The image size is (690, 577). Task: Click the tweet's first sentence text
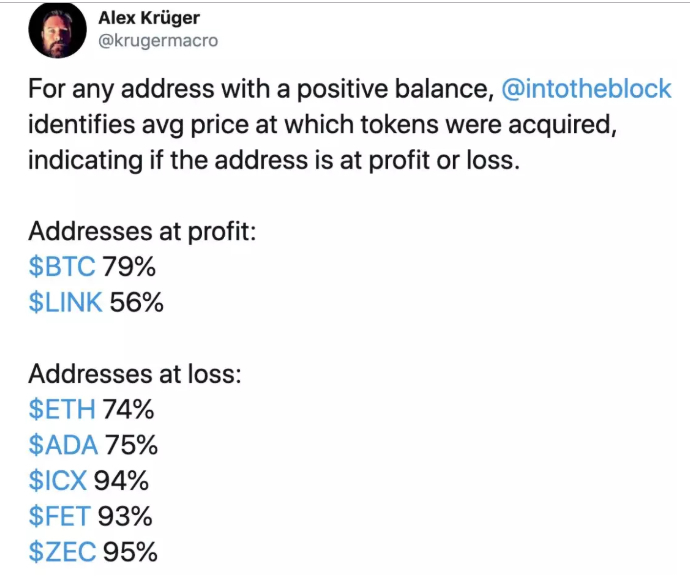[x=350, y=124]
